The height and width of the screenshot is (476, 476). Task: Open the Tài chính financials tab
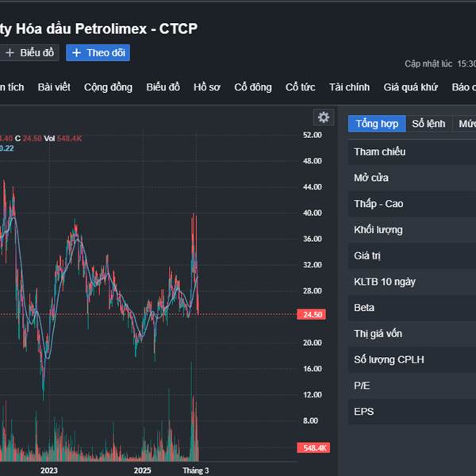[349, 87]
